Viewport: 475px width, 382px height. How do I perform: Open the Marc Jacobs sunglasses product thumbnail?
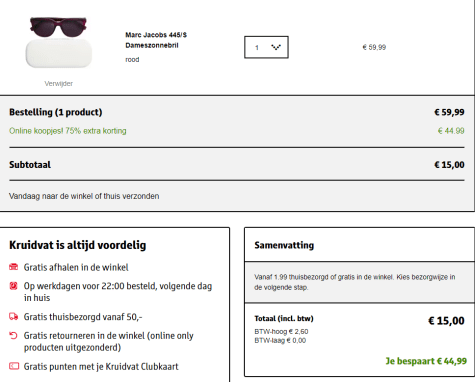(x=58, y=42)
